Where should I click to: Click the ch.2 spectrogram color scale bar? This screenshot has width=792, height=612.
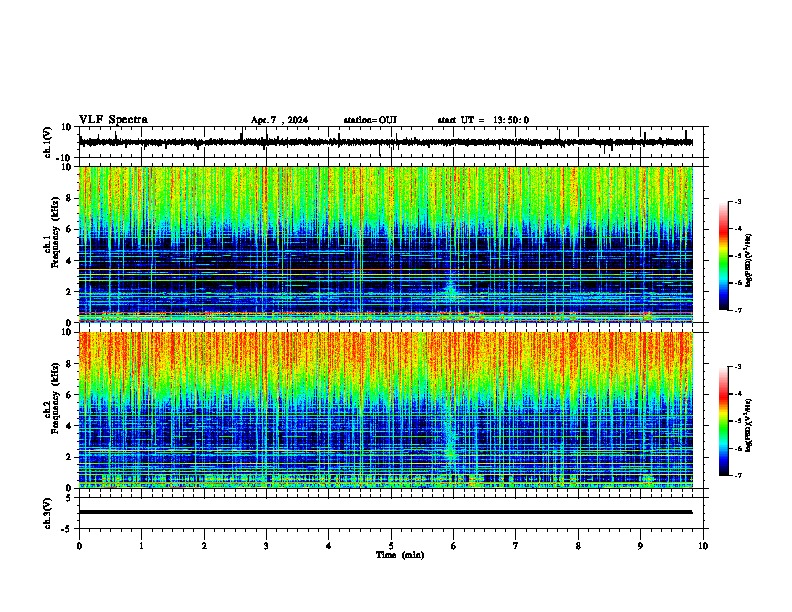pyautogui.click(x=723, y=421)
